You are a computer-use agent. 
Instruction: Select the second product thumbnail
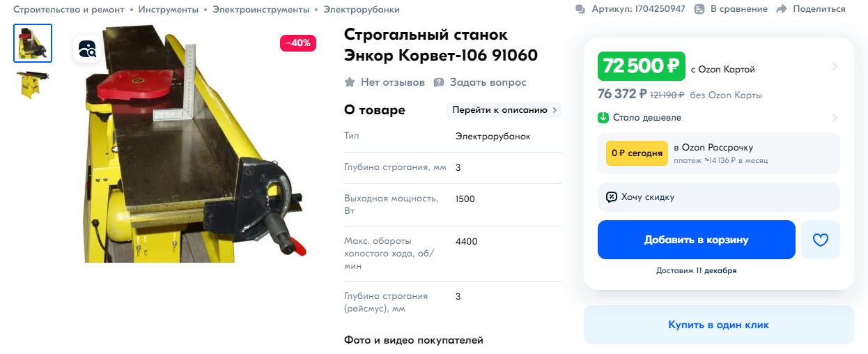(x=33, y=85)
